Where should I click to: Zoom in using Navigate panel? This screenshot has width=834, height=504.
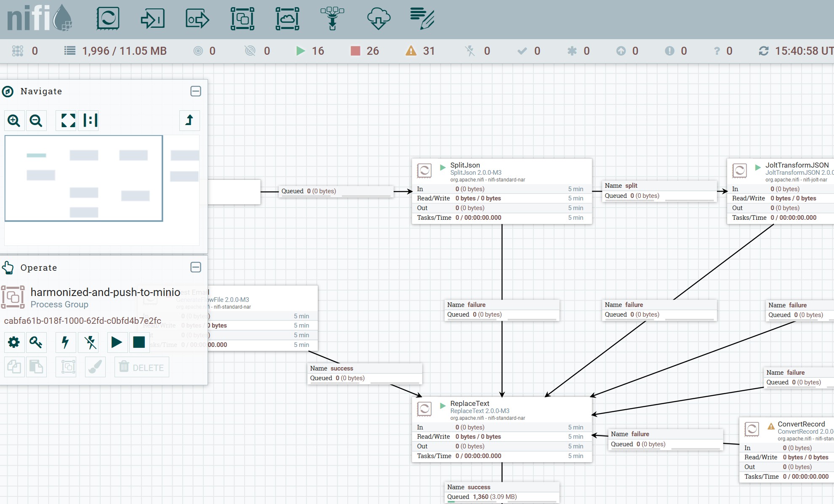[x=14, y=120]
